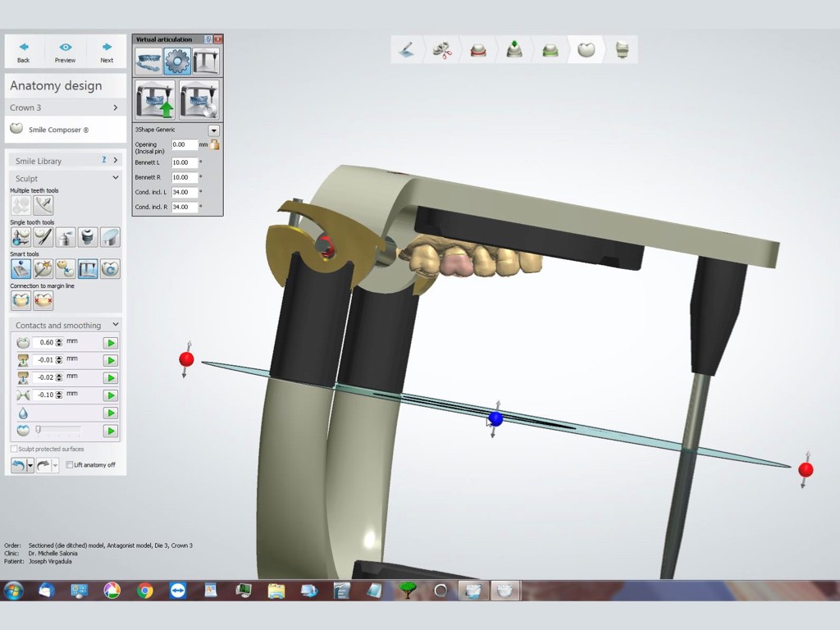Click the crown design step in the workflow bar
The image size is (840, 630).
[586, 49]
